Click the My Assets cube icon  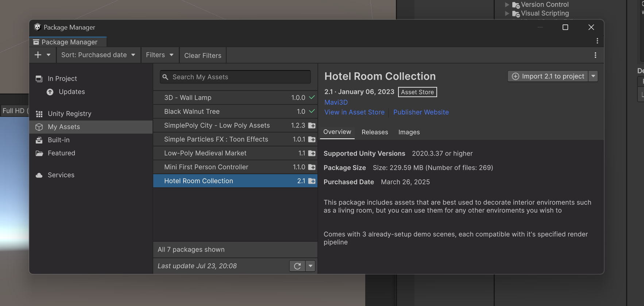(x=39, y=127)
